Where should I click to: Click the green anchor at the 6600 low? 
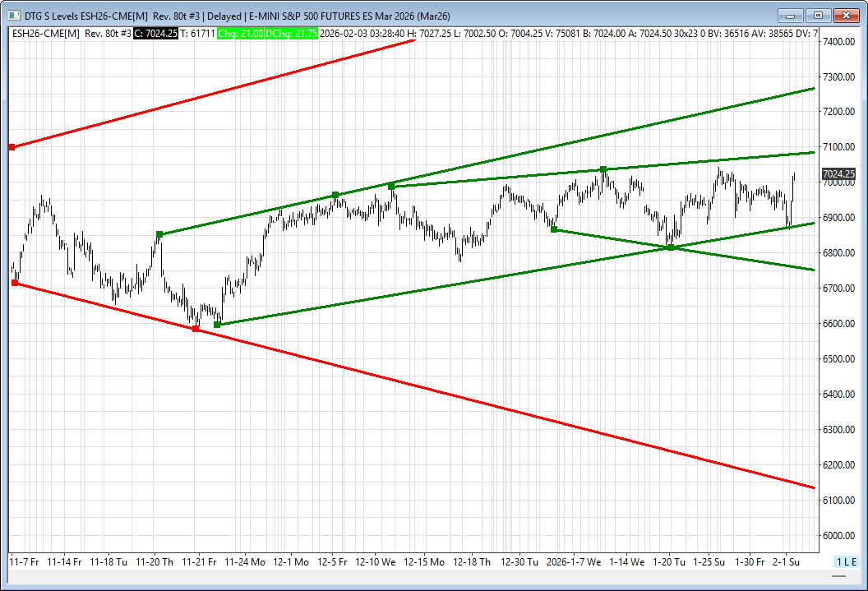click(x=217, y=325)
